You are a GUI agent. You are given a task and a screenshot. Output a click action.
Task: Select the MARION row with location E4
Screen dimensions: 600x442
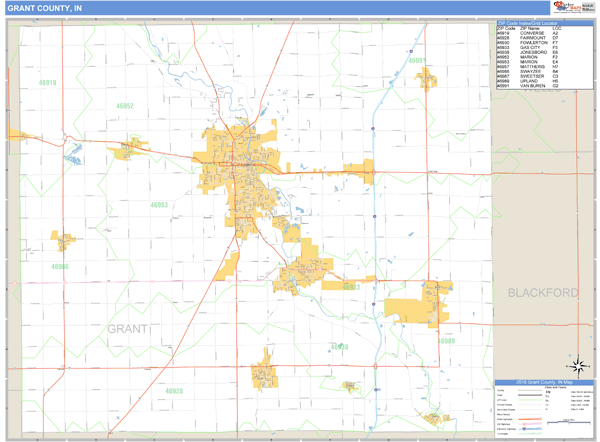pos(528,62)
